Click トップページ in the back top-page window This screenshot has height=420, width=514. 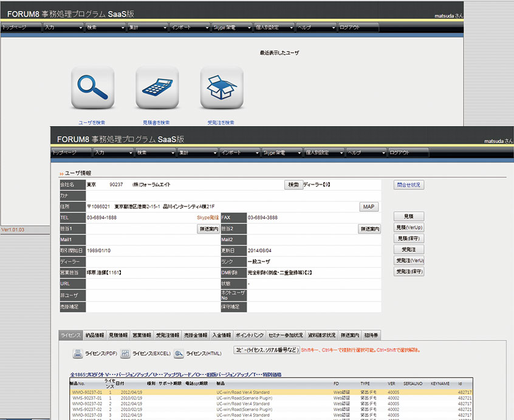[21, 27]
